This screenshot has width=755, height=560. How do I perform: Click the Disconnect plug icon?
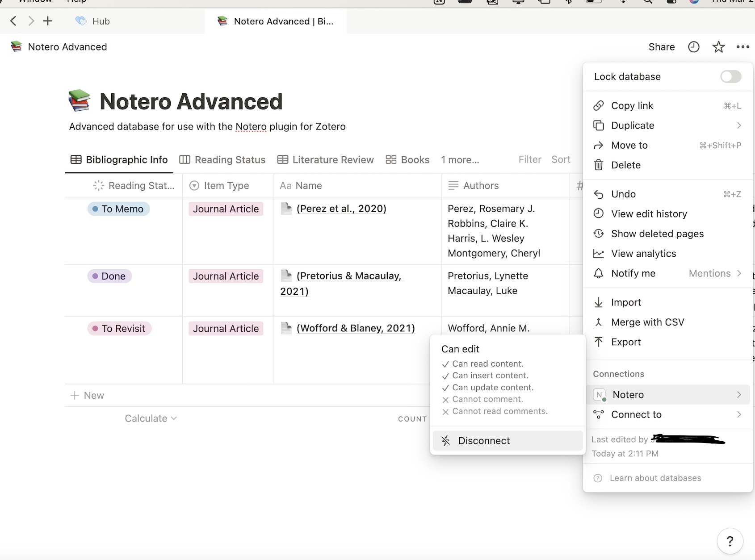(x=446, y=441)
